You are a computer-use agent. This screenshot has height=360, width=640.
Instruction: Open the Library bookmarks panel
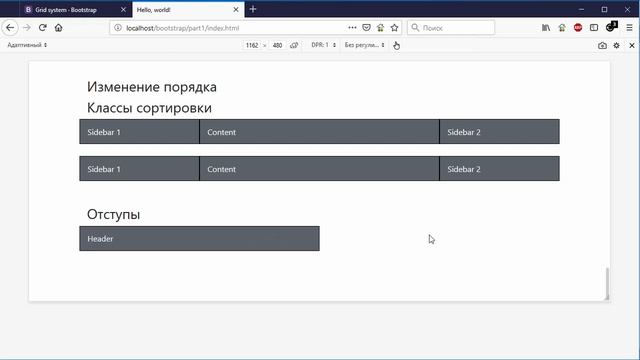point(546,28)
